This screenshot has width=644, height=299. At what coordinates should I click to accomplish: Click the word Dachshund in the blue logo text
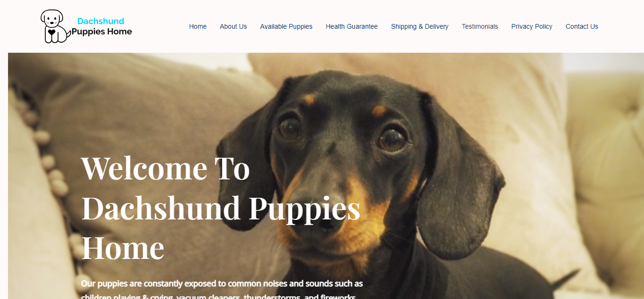click(101, 21)
